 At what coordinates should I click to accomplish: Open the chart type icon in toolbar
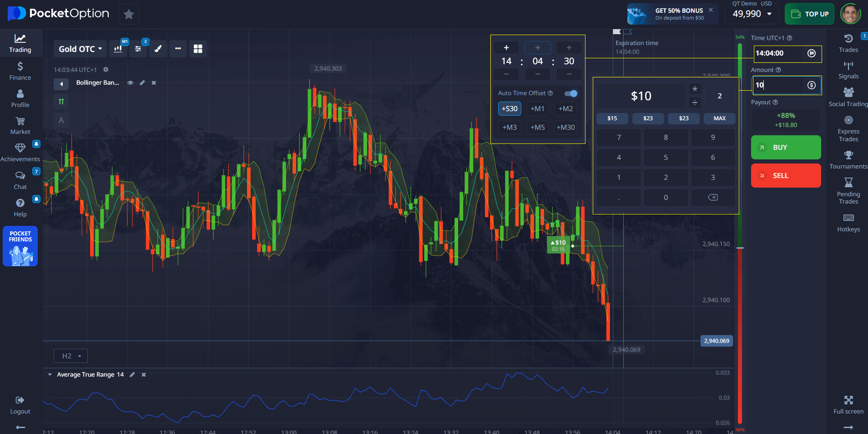click(x=118, y=49)
